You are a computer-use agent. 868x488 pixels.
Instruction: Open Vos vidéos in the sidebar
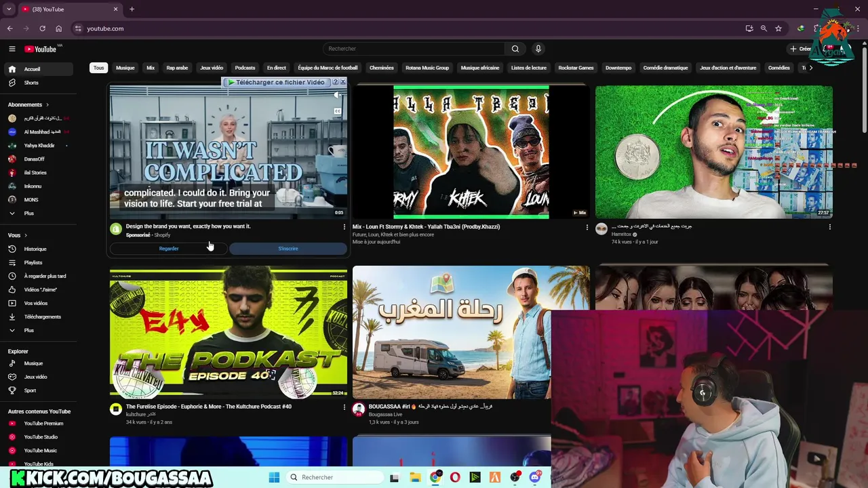(x=38, y=303)
